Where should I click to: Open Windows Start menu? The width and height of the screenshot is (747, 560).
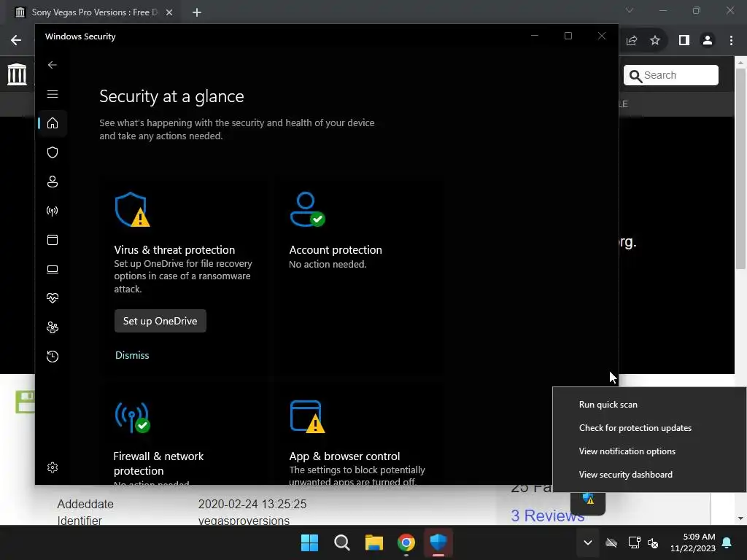click(x=309, y=542)
